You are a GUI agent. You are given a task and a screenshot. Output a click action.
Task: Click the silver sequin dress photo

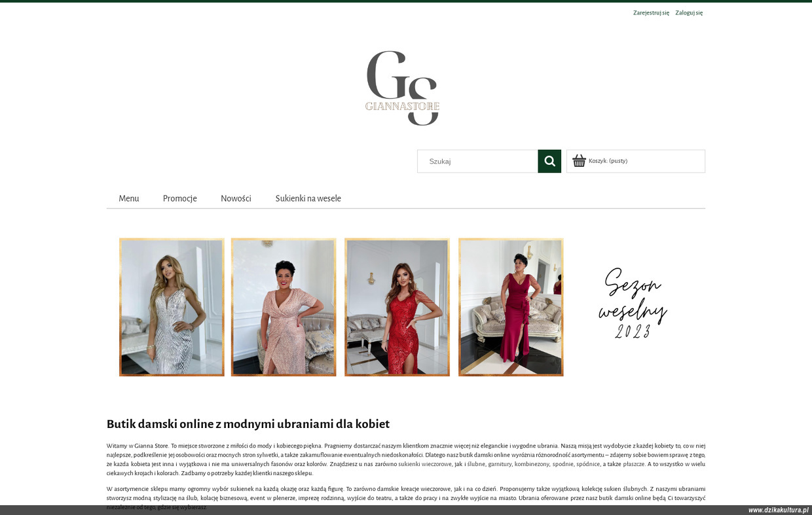172,307
